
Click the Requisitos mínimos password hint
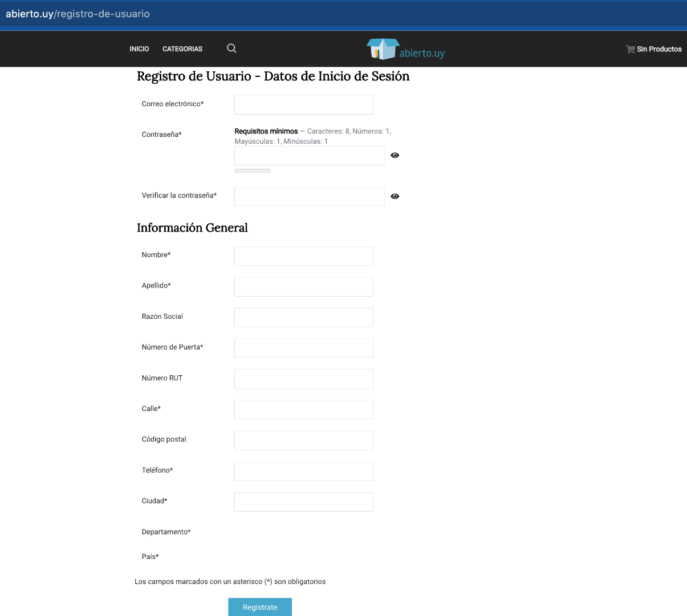point(312,136)
